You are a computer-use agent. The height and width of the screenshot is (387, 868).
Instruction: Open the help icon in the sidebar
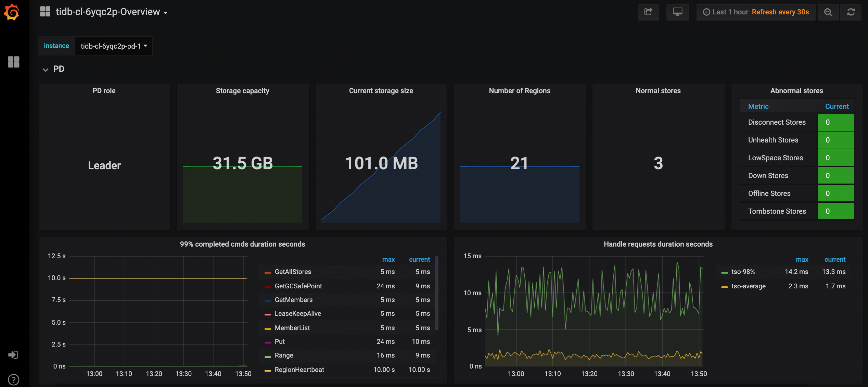point(13,379)
